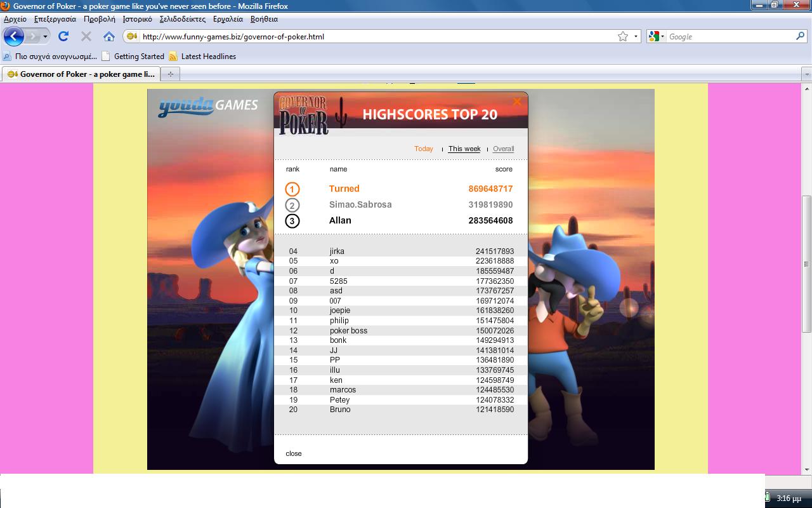Image resolution: width=812 pixels, height=508 pixels.
Task: Click the Governor of Poker logo
Action: pos(304,114)
